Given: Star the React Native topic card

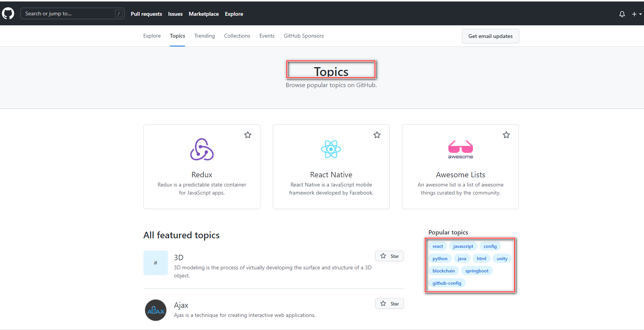Looking at the screenshot, I should (x=377, y=135).
